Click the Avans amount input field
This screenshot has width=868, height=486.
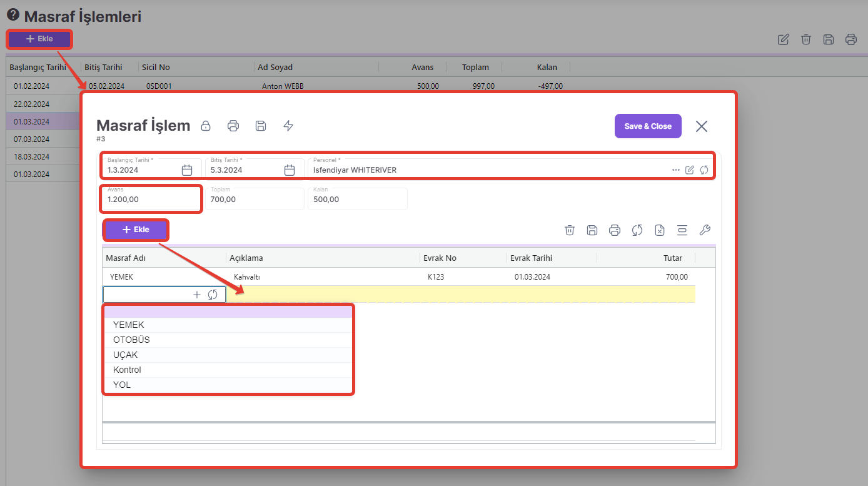tap(150, 200)
